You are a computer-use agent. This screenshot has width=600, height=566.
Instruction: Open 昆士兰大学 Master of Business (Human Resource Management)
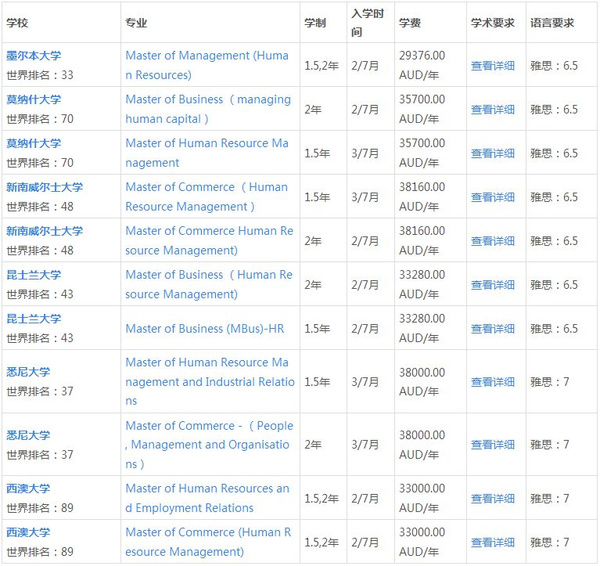point(209,284)
